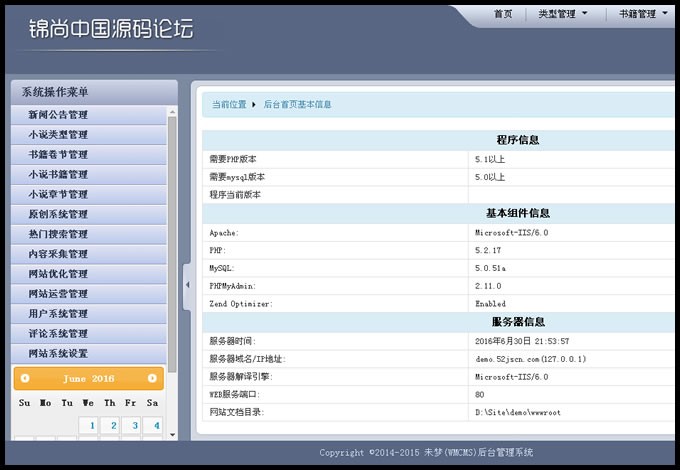Click the 5.0以上 value cell
680x470 pixels.
pyautogui.click(x=490, y=177)
